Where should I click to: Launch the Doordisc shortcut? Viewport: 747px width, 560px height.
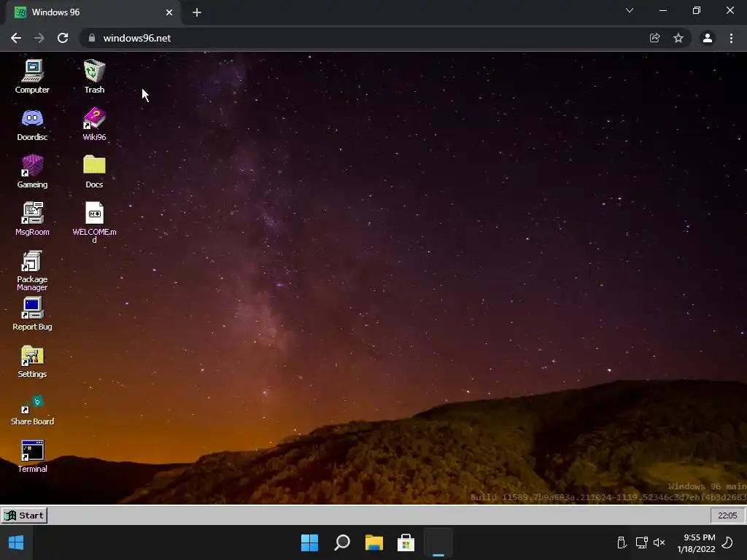pyautogui.click(x=32, y=124)
